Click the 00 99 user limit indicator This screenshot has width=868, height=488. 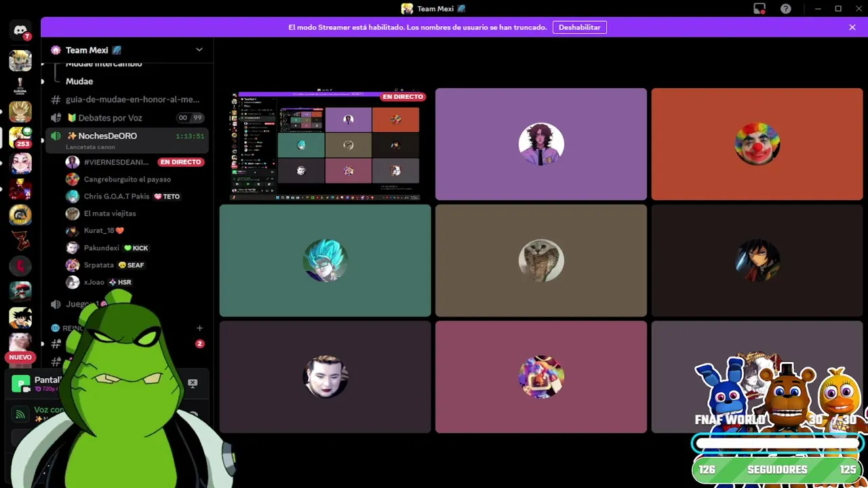(x=191, y=118)
